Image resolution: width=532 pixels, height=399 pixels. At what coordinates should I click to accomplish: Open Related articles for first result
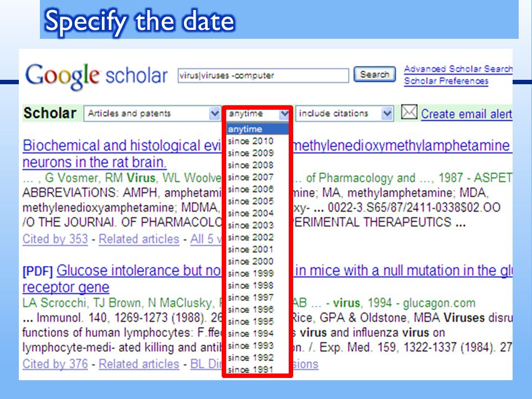point(139,239)
